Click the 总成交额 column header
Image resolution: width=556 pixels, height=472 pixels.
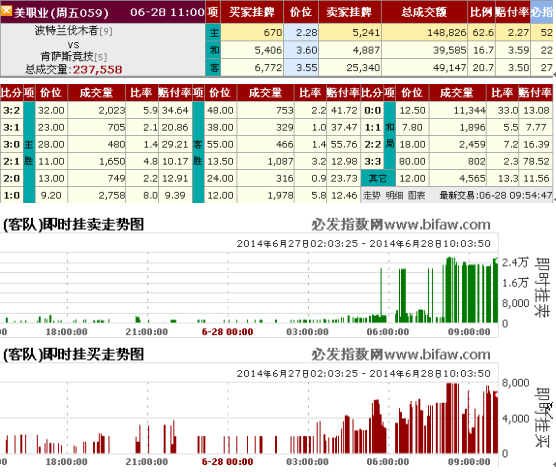424,12
